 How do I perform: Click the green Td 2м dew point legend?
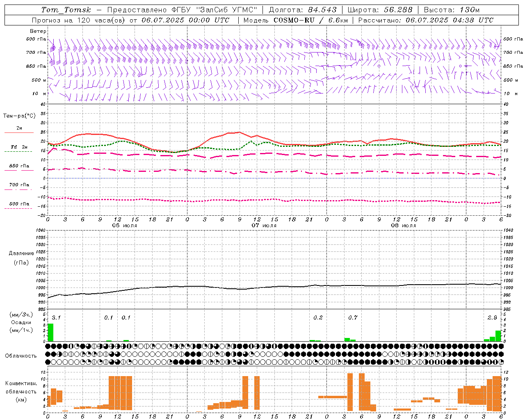19,148
